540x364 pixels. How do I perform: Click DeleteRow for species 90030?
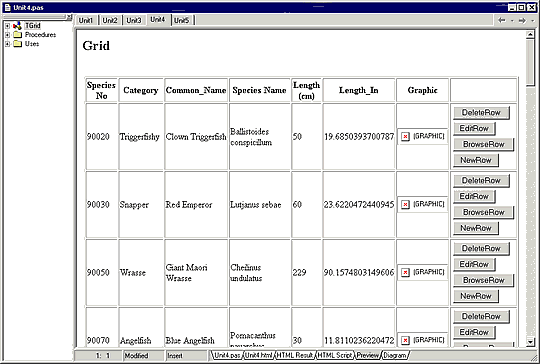coord(481,180)
